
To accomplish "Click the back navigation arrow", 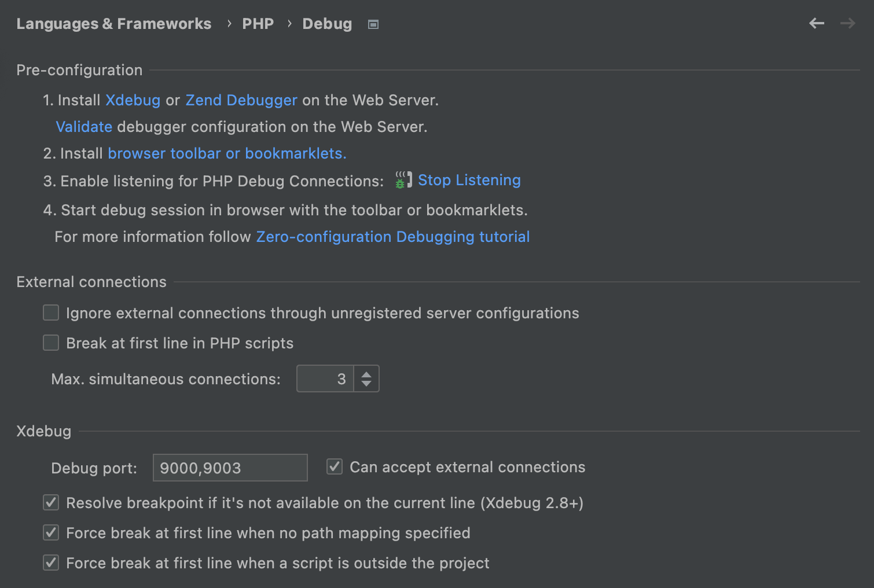I will pos(817,23).
